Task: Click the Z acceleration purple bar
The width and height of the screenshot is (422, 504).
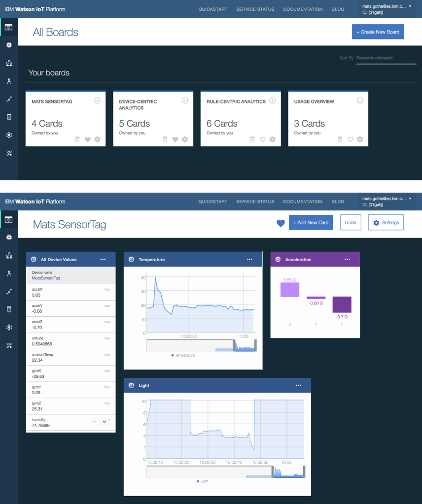Action: click(x=342, y=304)
